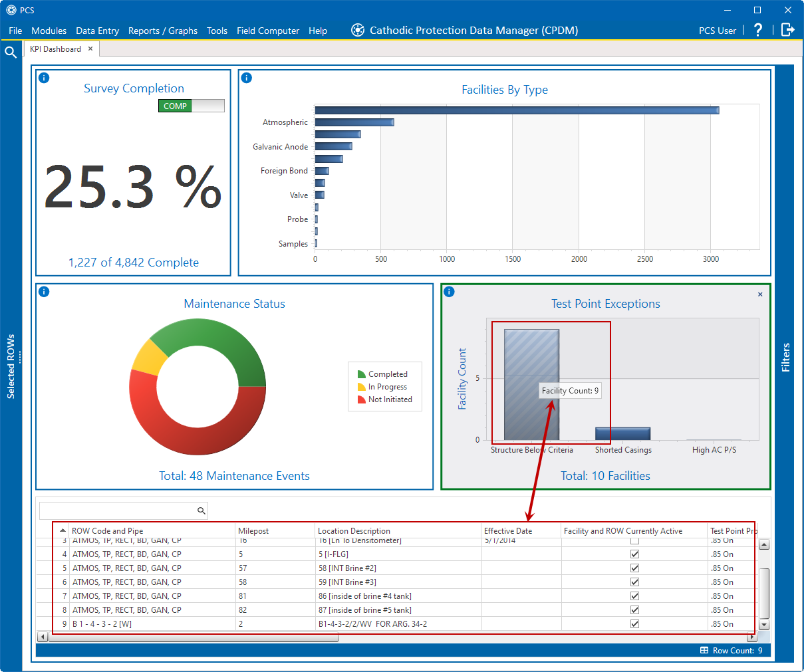Toggle the COMP survey completion switch
This screenshot has width=804, height=672.
click(192, 106)
